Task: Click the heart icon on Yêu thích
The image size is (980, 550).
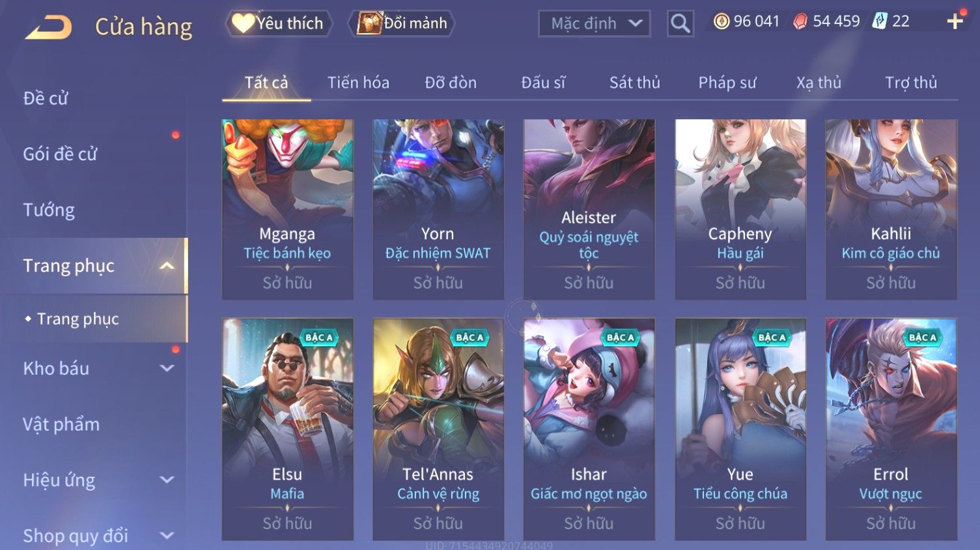Action: pyautogui.click(x=243, y=23)
